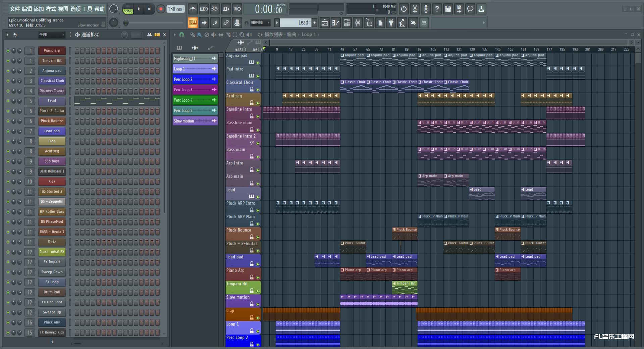The width and height of the screenshot is (644, 349).
Task: Select the playlist pencil draw tool
Action: coord(193,35)
